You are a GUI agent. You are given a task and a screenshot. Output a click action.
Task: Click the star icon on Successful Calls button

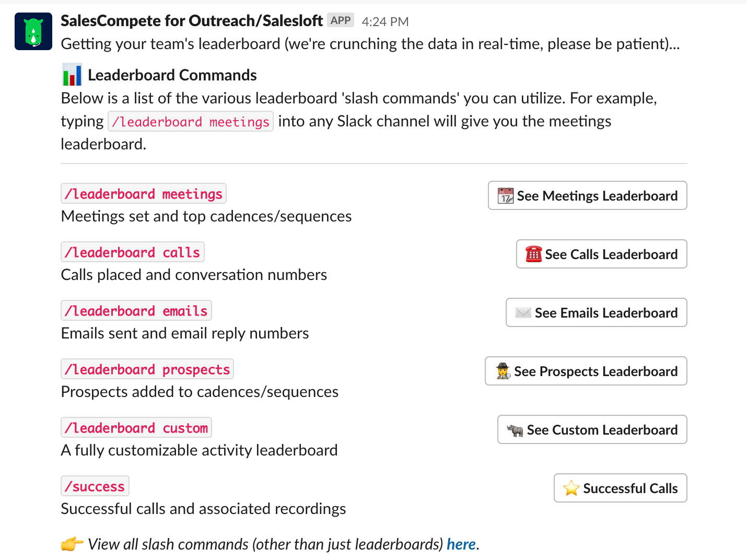tap(571, 488)
